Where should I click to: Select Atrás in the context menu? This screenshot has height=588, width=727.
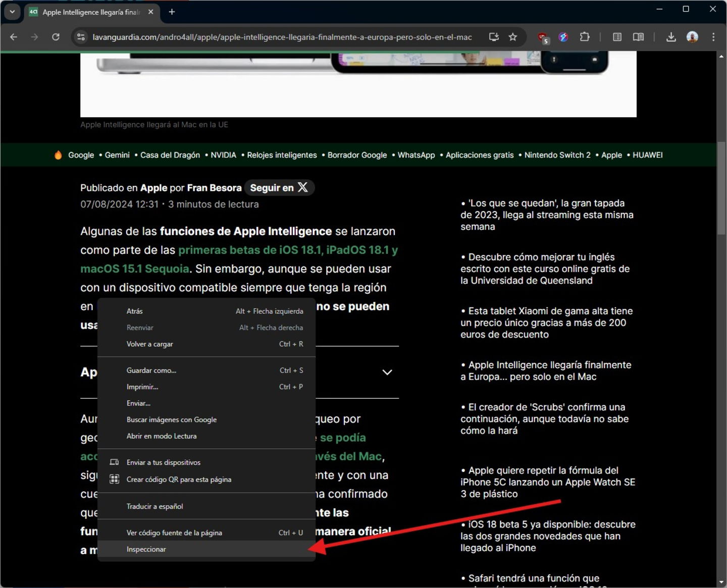coord(206,311)
